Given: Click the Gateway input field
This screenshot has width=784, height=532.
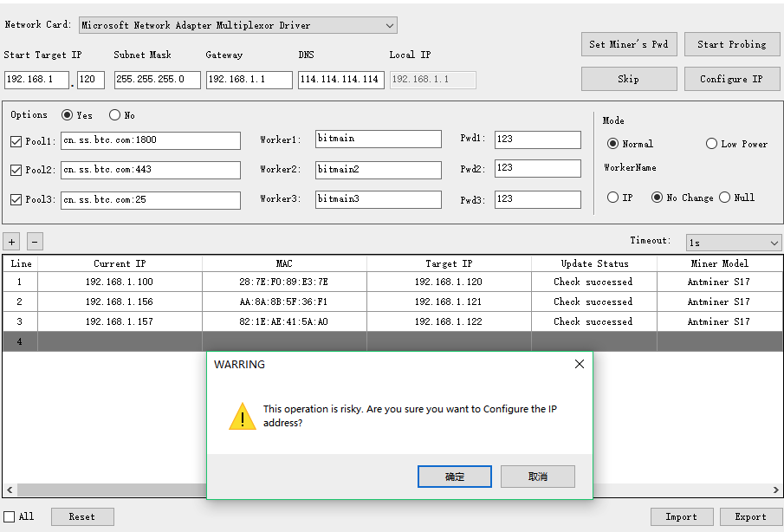Looking at the screenshot, I should tap(249, 80).
